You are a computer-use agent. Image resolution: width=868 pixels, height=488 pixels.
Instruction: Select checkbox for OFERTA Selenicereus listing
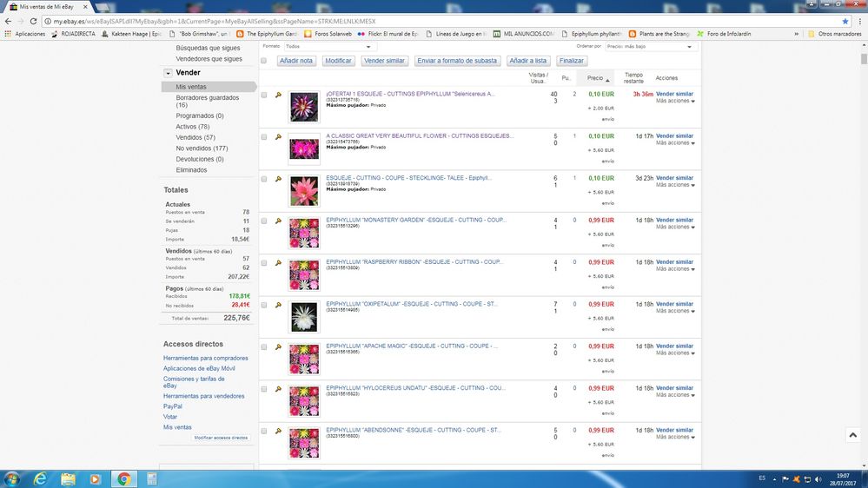264,96
